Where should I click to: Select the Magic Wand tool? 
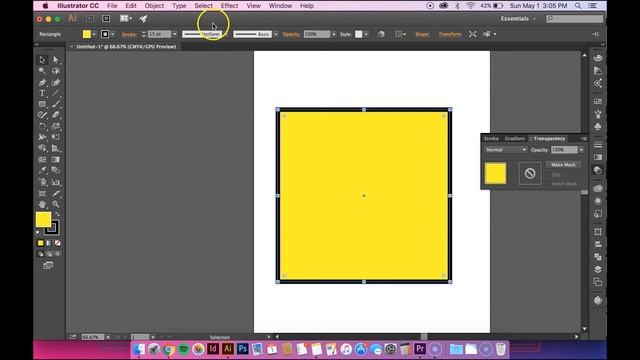(42, 71)
